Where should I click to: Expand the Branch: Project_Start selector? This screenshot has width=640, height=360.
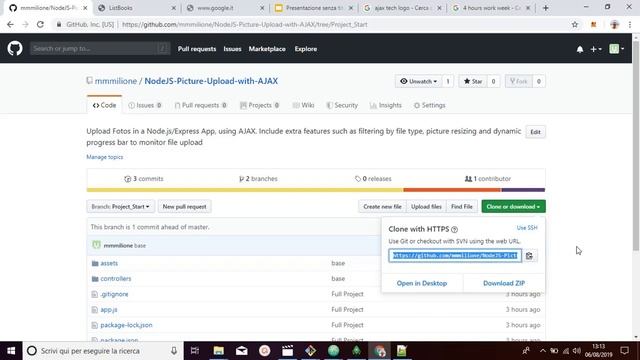tap(120, 207)
